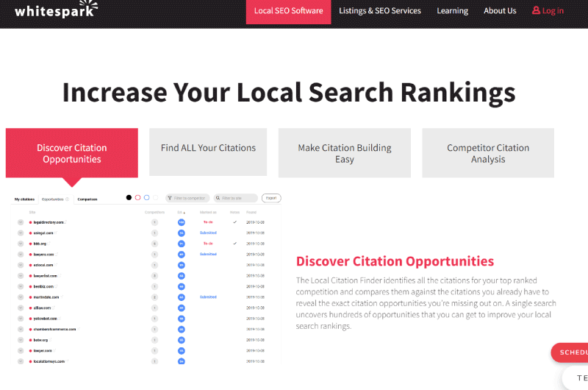
Task: Switch to the Opportunities tab in the table
Action: (x=54, y=199)
